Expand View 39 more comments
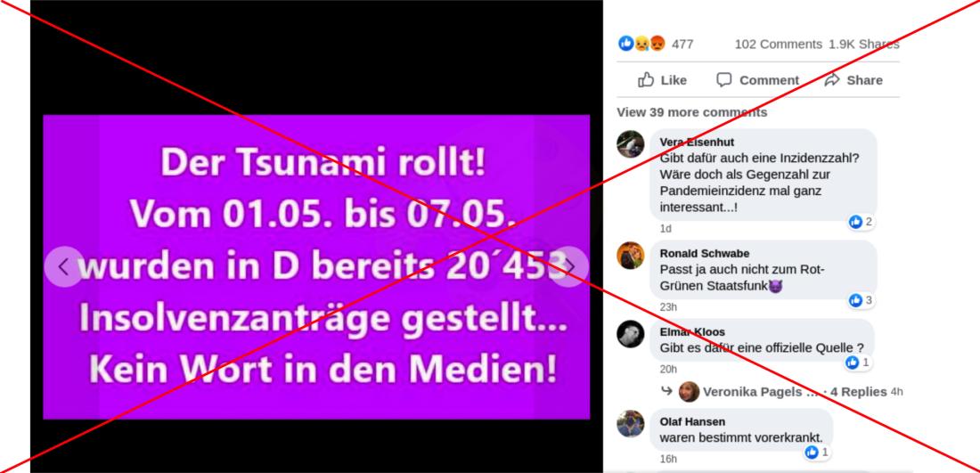 tap(692, 112)
